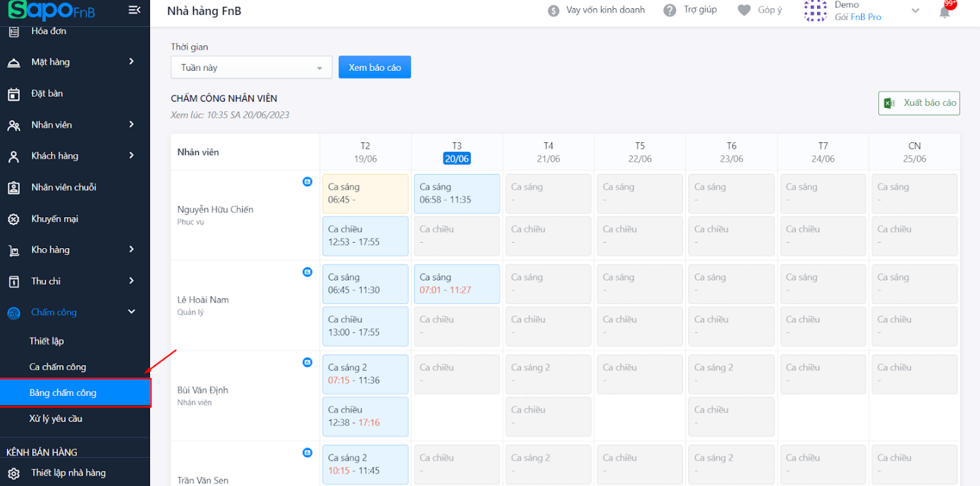
Task: Click the Trợ giúp question mark icon
Action: [x=670, y=10]
